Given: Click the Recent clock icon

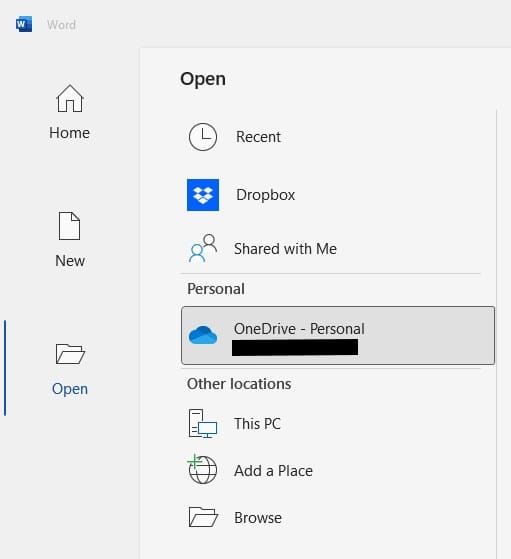Looking at the screenshot, I should (x=203, y=137).
